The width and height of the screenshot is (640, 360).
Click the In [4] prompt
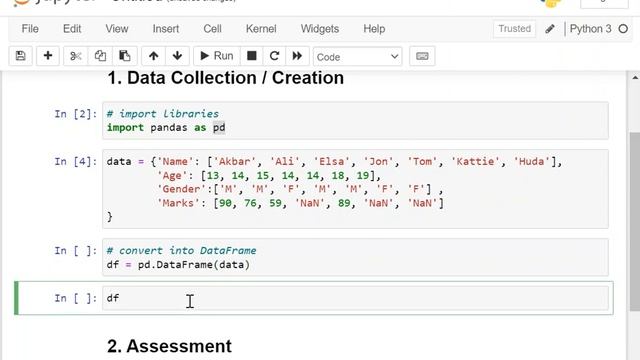(76, 162)
